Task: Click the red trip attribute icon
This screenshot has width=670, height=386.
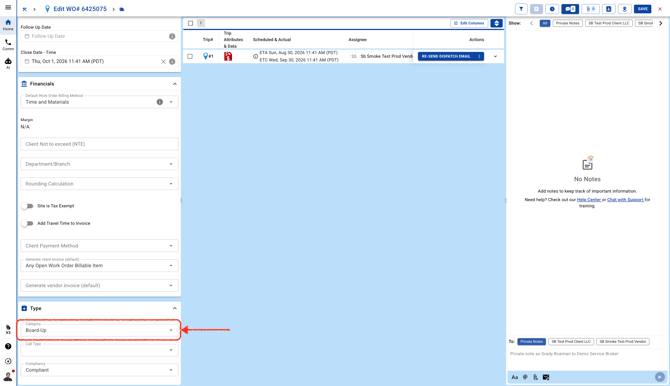Action: 228,56
